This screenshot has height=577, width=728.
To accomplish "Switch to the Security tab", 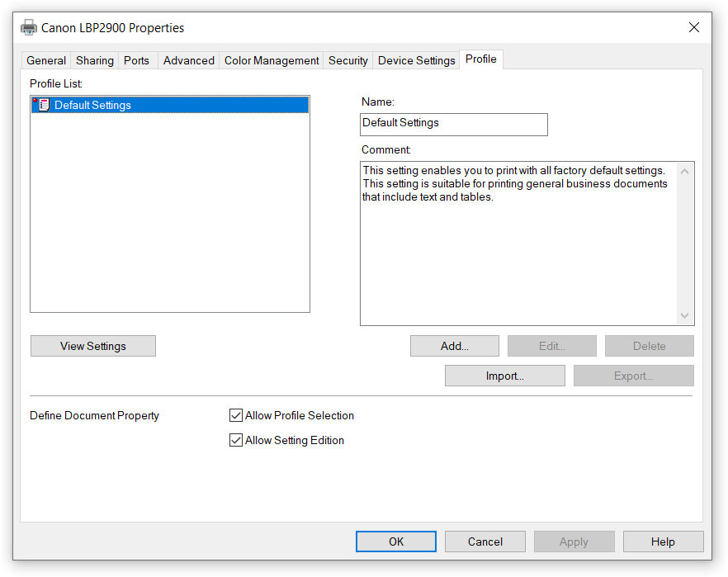I will [x=347, y=60].
